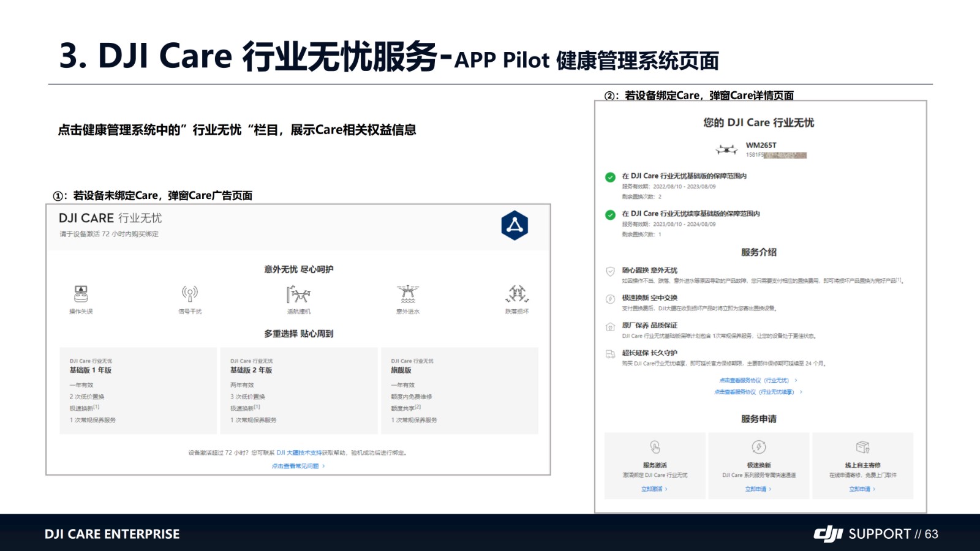Screen dimensions: 980x551
Task: Choose the 旗舰版 flagship plan card
Action: click(x=459, y=391)
